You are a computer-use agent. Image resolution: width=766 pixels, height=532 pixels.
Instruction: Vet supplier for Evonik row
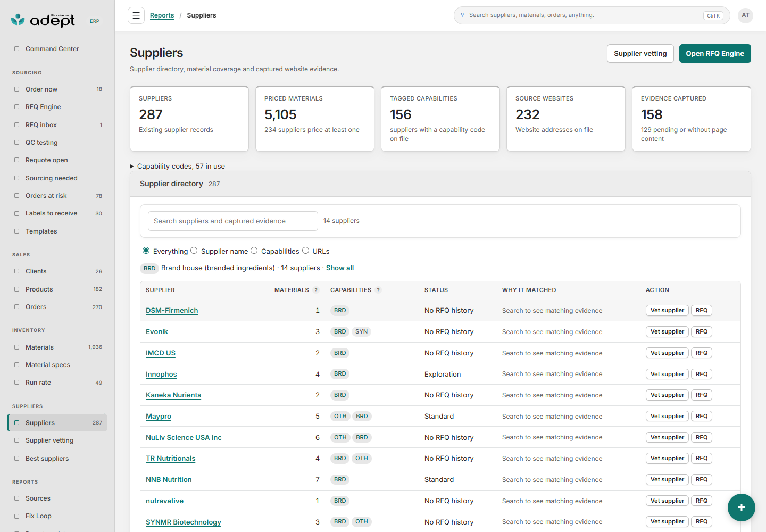(667, 332)
